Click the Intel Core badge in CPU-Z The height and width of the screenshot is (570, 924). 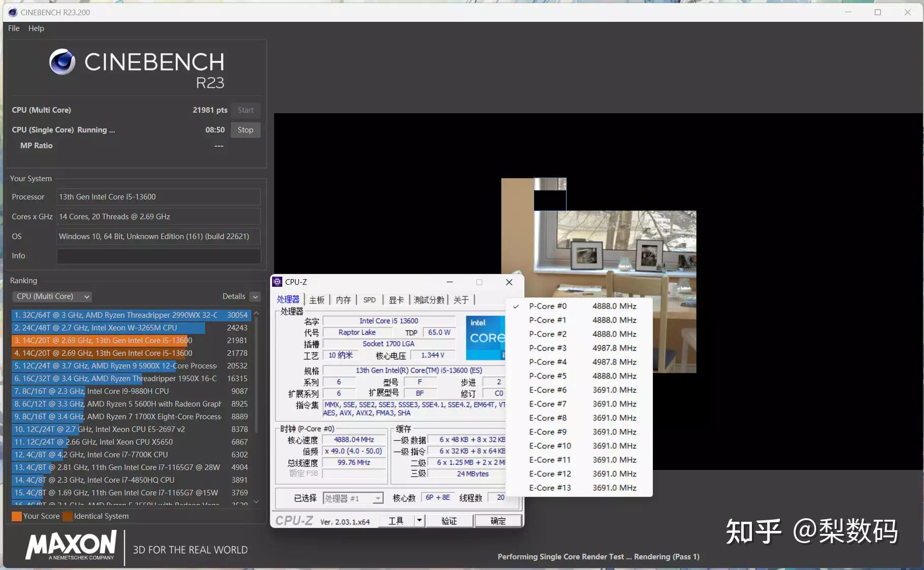(x=485, y=338)
